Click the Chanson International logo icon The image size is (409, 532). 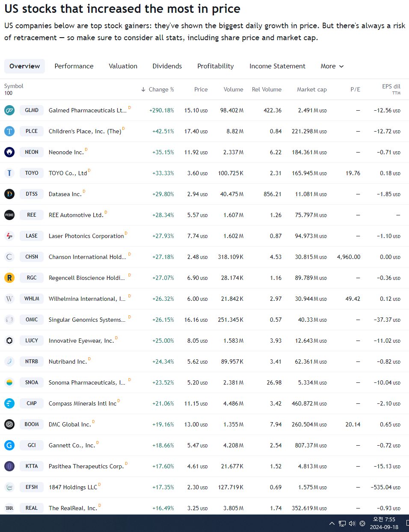click(x=9, y=257)
